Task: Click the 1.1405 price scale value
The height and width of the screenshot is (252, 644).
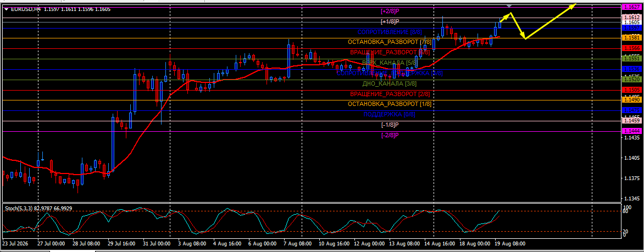Action: [x=631, y=158]
